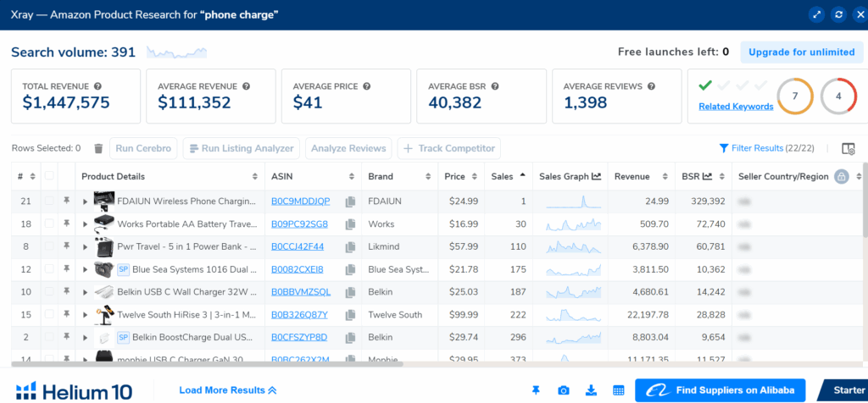The width and height of the screenshot is (868, 403).
Task: Open ASIN link B0B326Q87Y
Action: (x=299, y=315)
